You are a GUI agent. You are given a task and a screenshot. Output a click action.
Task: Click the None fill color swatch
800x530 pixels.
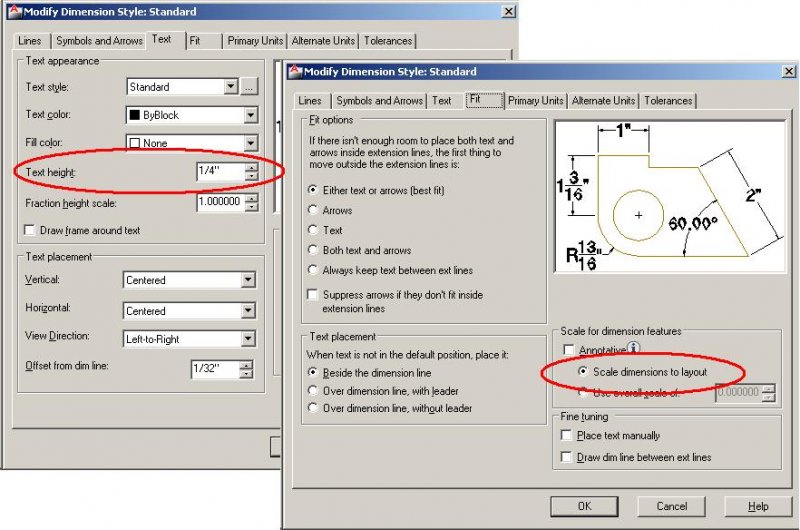(135, 143)
